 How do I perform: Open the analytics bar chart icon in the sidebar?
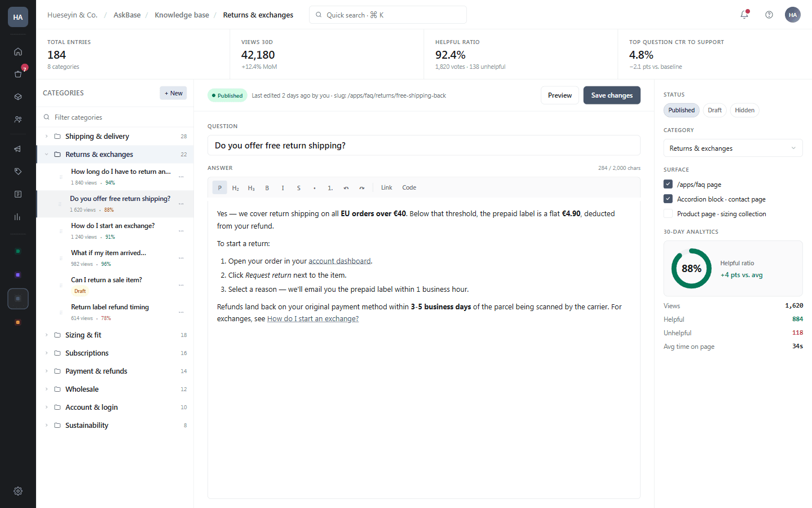pos(18,217)
